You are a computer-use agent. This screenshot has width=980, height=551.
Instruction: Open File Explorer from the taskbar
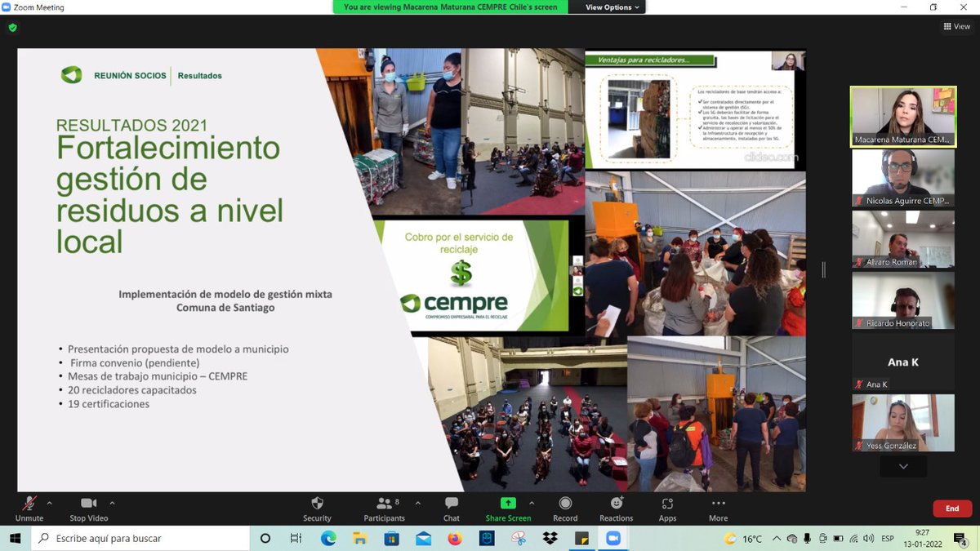tap(360, 538)
